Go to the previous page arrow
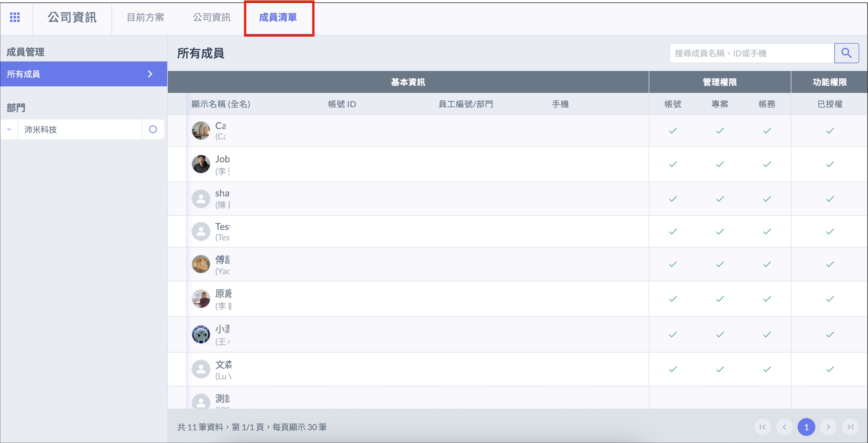The image size is (868, 443). tap(784, 427)
